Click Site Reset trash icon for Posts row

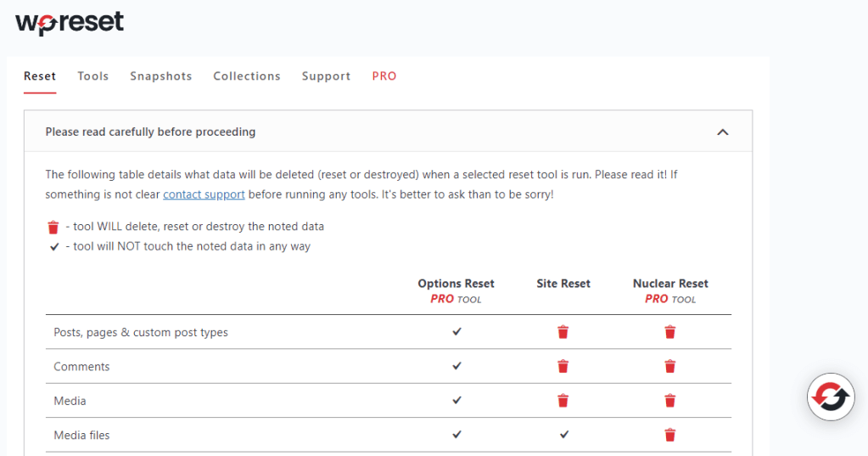click(563, 332)
